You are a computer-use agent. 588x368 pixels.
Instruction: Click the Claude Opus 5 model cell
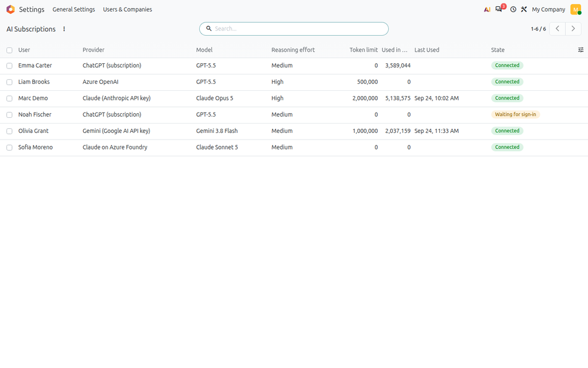(x=215, y=98)
